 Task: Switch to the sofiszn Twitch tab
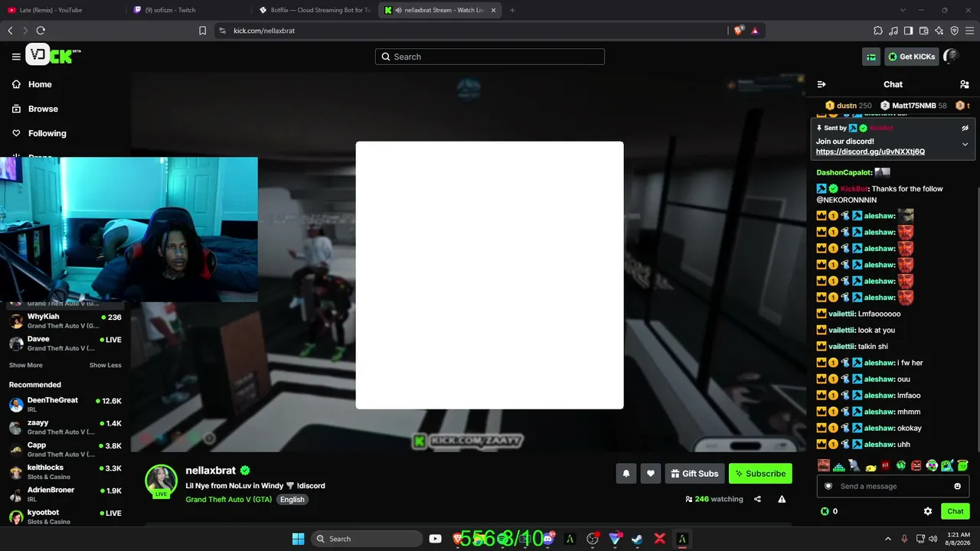(188, 10)
